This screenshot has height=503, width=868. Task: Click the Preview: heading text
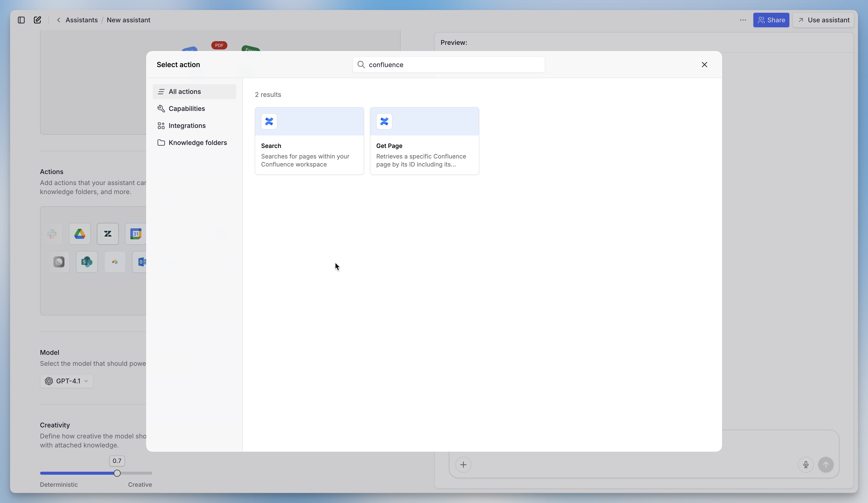coord(454,43)
